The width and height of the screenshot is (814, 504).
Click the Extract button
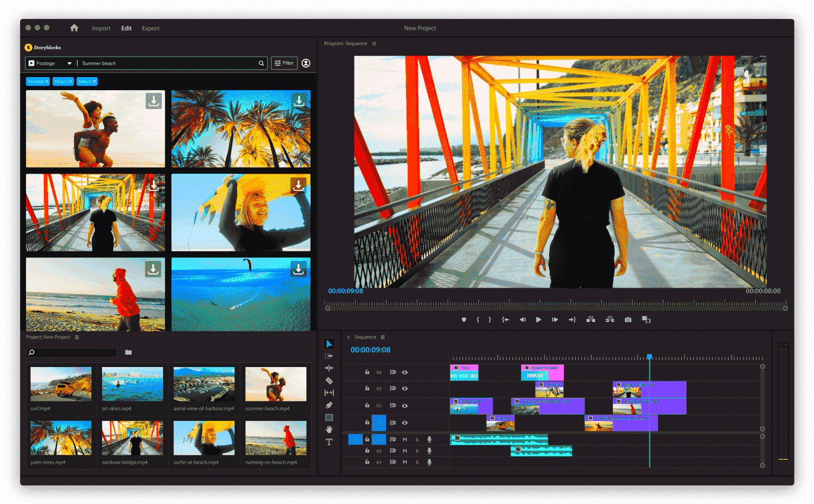609,320
